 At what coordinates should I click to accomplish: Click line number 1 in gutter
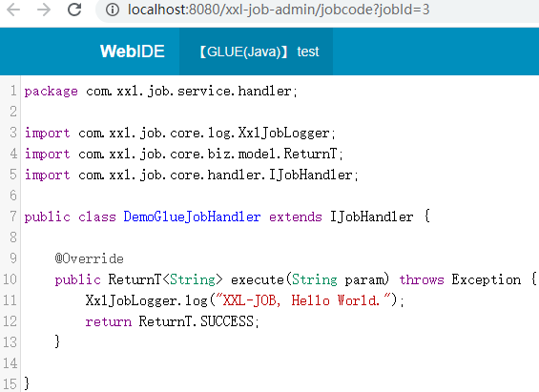(x=13, y=91)
